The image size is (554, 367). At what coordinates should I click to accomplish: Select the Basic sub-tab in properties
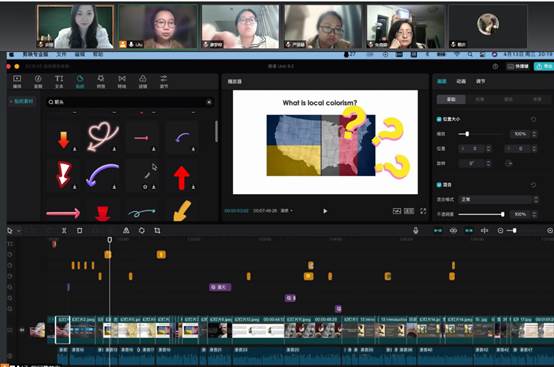(451, 100)
